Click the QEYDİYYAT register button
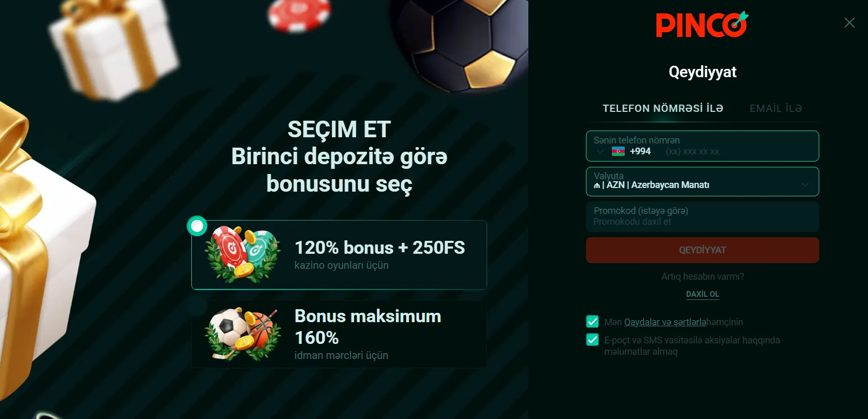 pyautogui.click(x=703, y=250)
